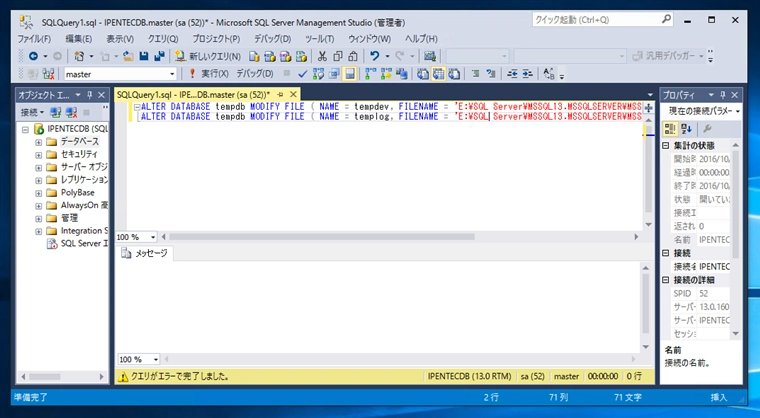Open Activity Monitor from the toolbar icon
760x418 pixels.
[x=430, y=56]
